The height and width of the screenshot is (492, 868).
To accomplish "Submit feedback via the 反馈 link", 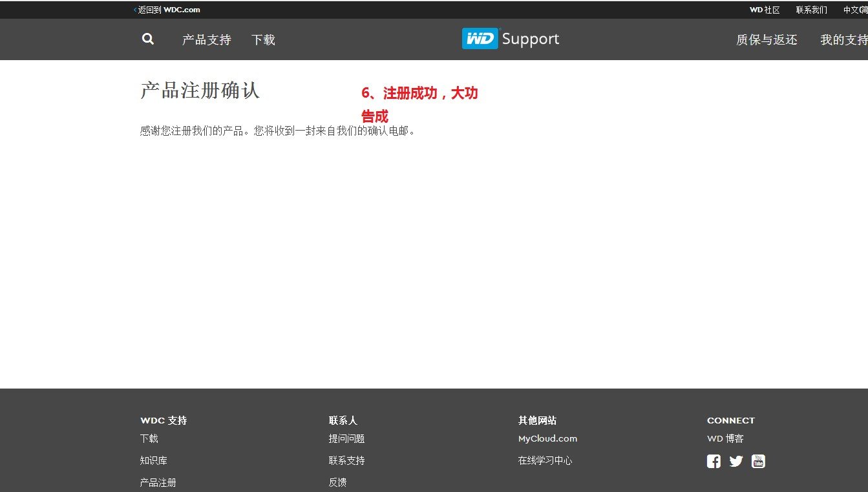I will pos(338,482).
